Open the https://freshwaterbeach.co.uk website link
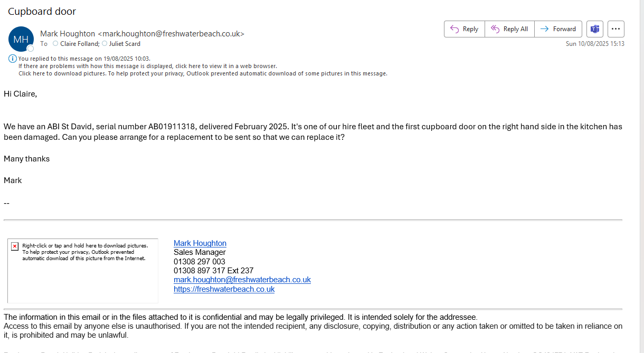 pos(224,289)
